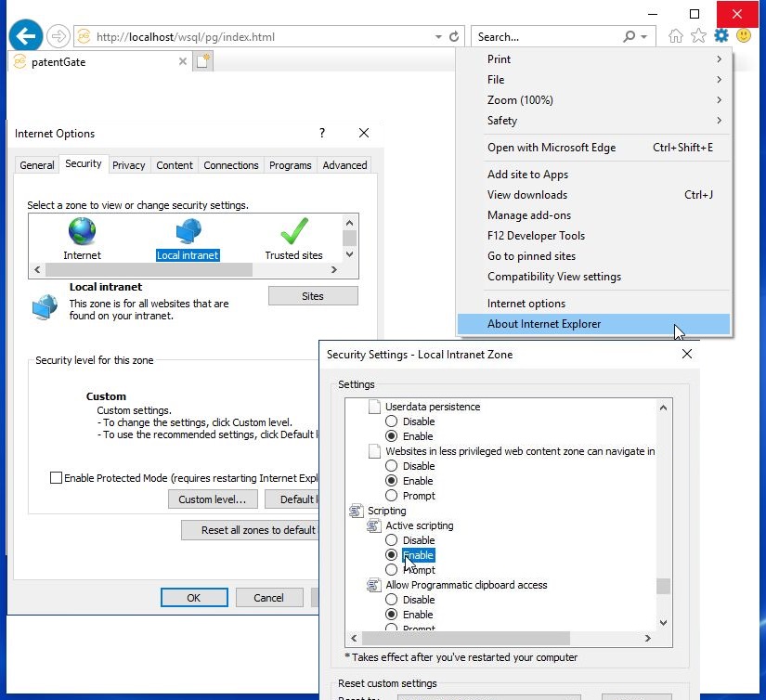Click the settings list scroll down arrow

click(x=664, y=622)
